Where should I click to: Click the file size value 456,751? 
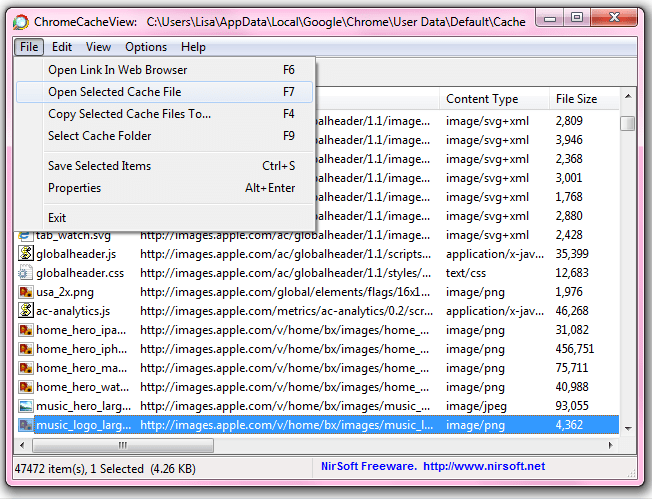(x=575, y=348)
